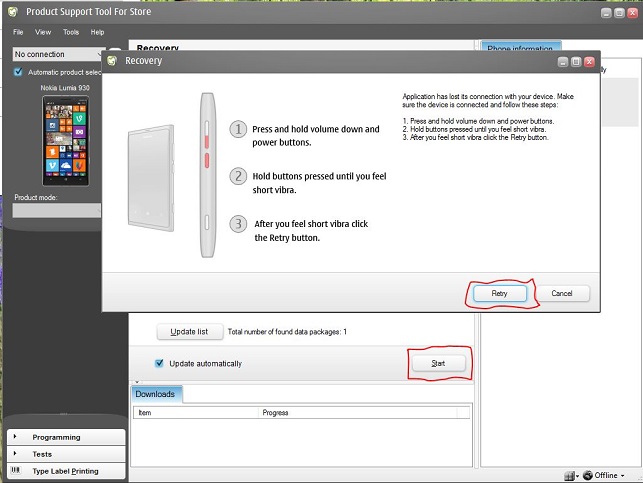The height and width of the screenshot is (483, 643).
Task: Open Type Label Printing section
Action: (64, 471)
